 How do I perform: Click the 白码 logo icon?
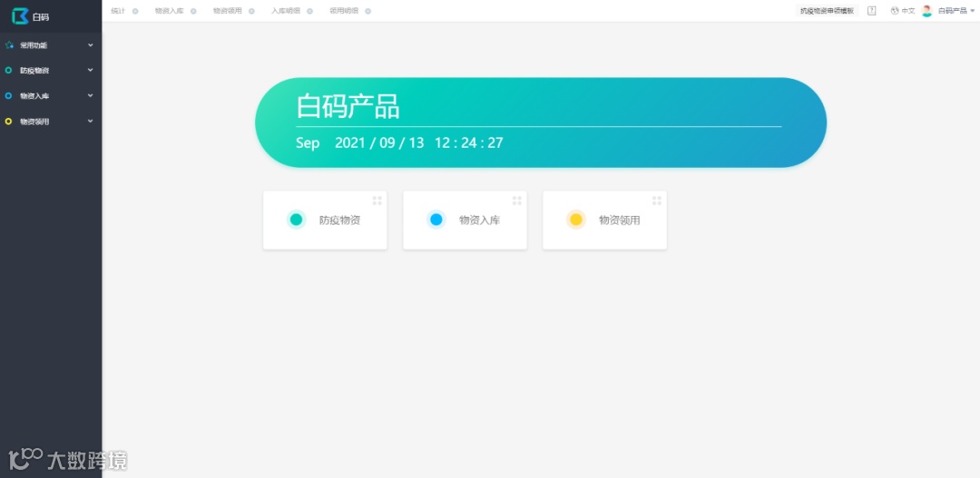coord(21,16)
